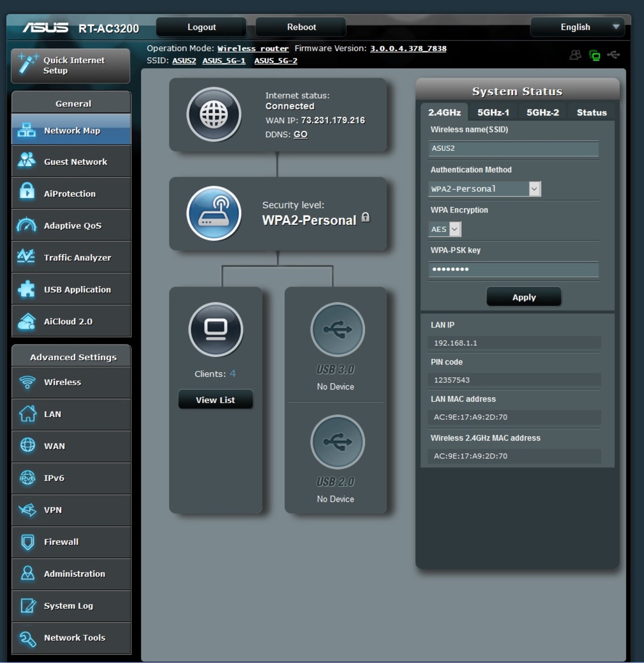Click the Adaptive QoS gauge icon

point(27,224)
